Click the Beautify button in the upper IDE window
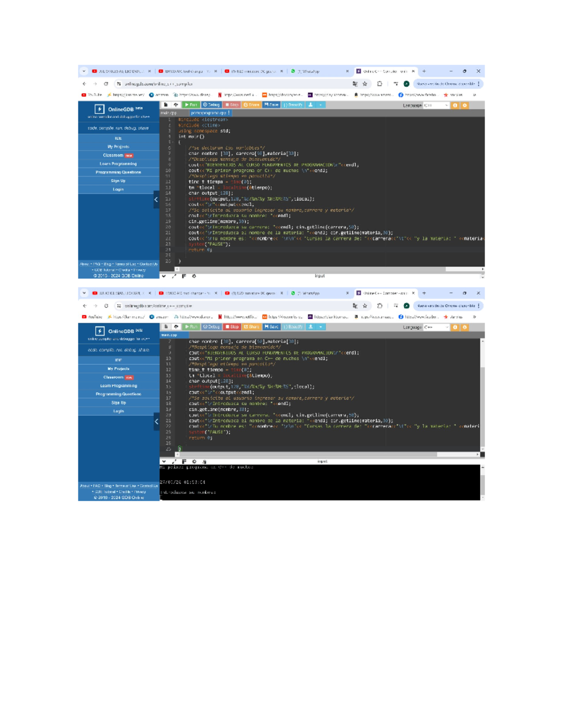Image resolution: width=563 pixels, height=728 pixels. tap(293, 105)
